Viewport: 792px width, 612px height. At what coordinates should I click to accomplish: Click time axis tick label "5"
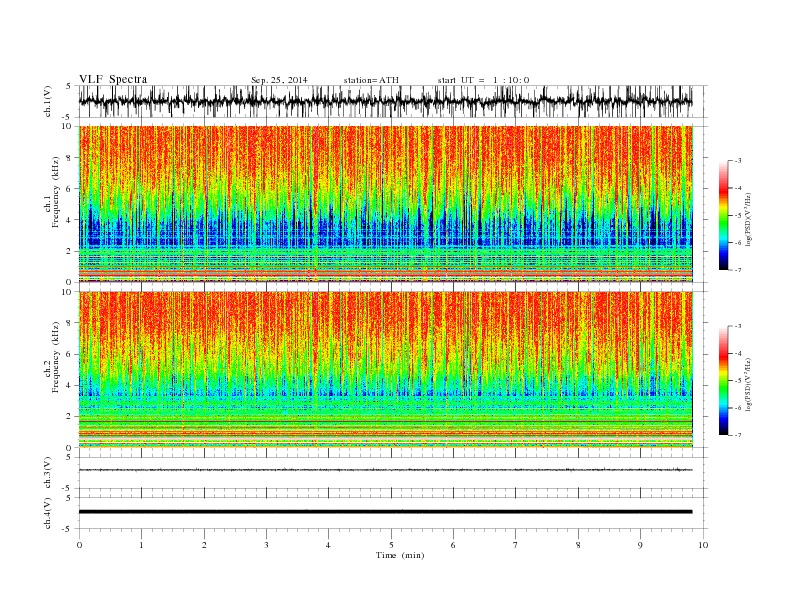(391, 545)
